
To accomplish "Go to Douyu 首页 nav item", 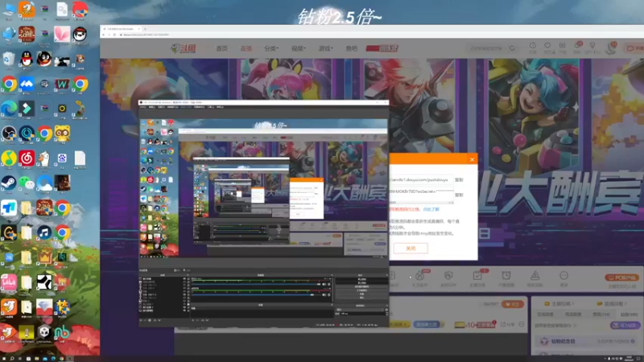I will pyautogui.click(x=222, y=48).
